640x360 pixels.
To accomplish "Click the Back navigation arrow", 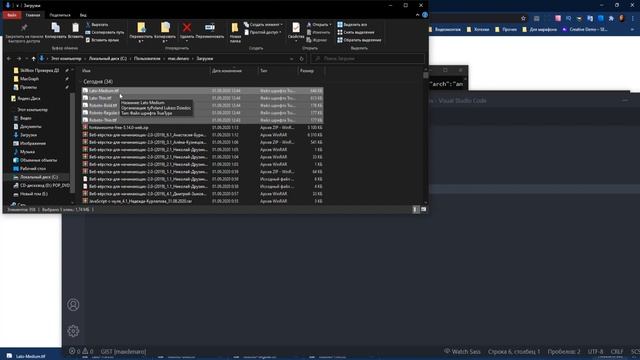I will [x=9, y=59].
